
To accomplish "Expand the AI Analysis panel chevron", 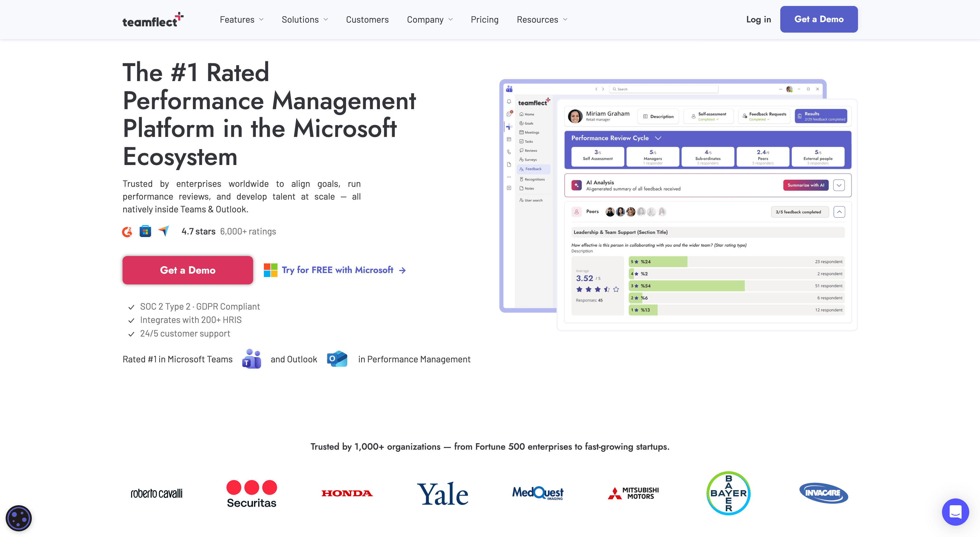I will coord(839,185).
